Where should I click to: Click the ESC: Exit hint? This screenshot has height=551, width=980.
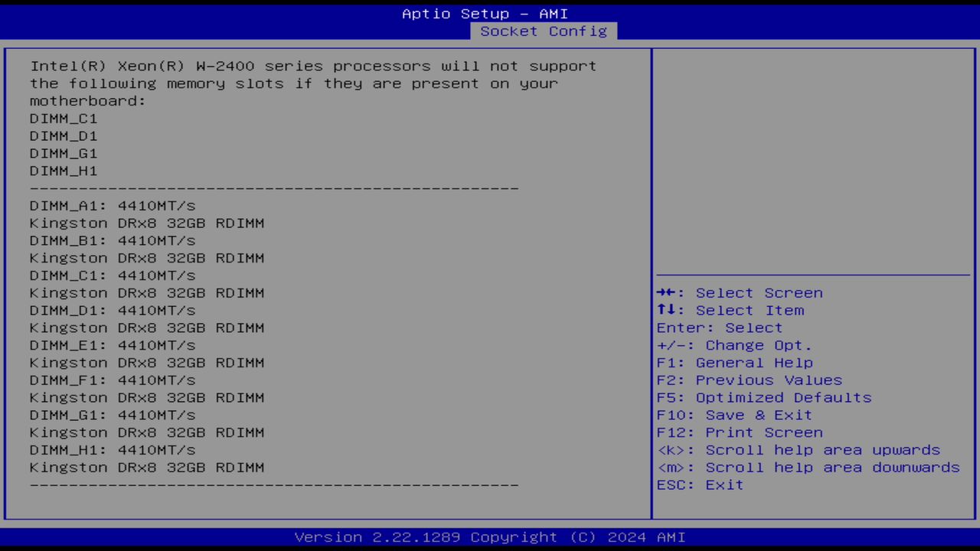pyautogui.click(x=700, y=485)
